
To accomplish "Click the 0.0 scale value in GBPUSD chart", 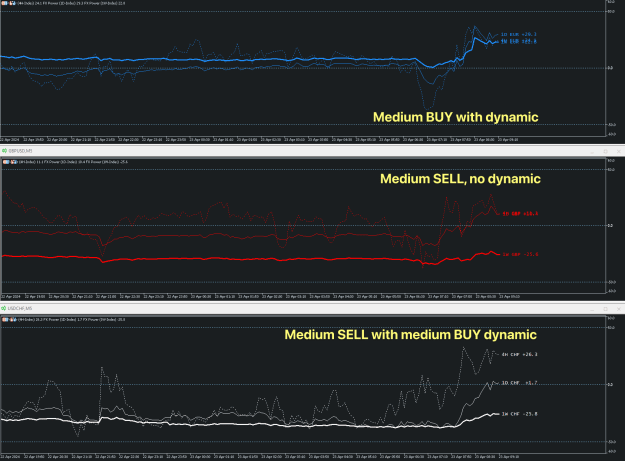I will tap(610, 226).
